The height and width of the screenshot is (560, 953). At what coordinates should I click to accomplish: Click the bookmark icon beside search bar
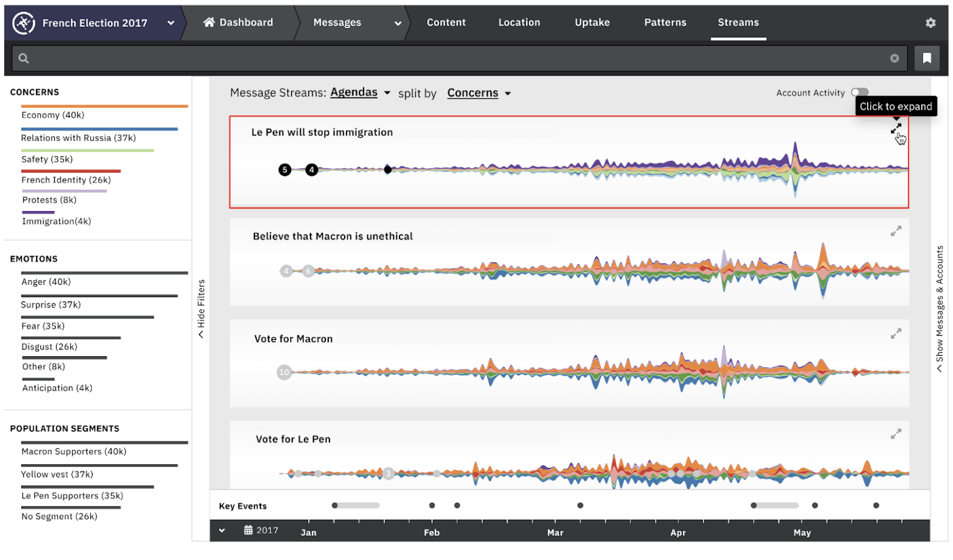coord(926,59)
